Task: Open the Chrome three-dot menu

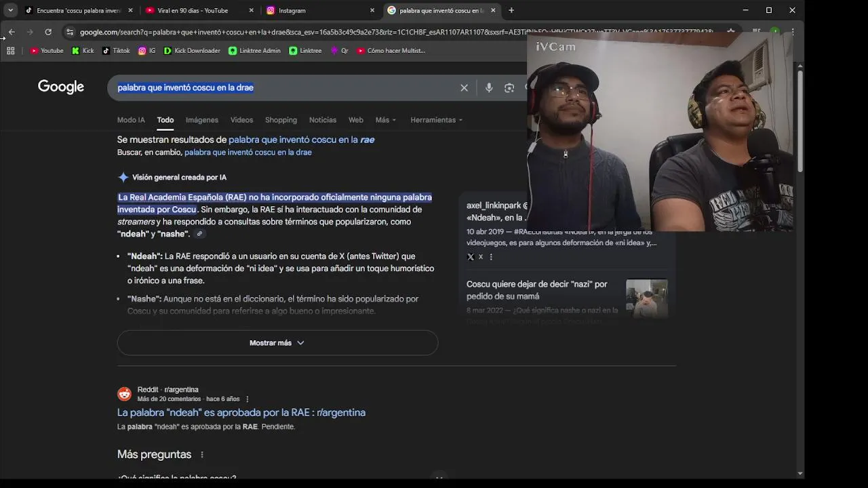Action: point(792,32)
